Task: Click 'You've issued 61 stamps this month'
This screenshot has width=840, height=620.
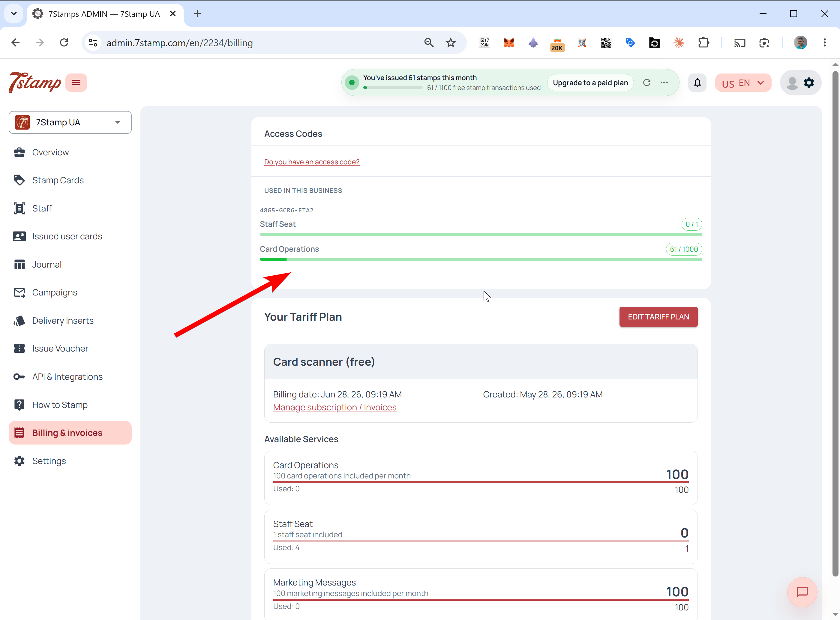Action: (420, 78)
